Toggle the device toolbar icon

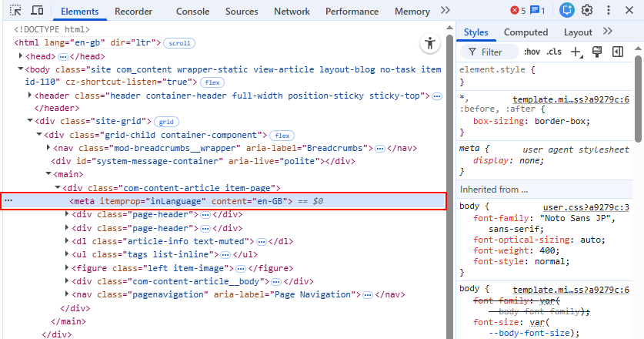click(36, 11)
